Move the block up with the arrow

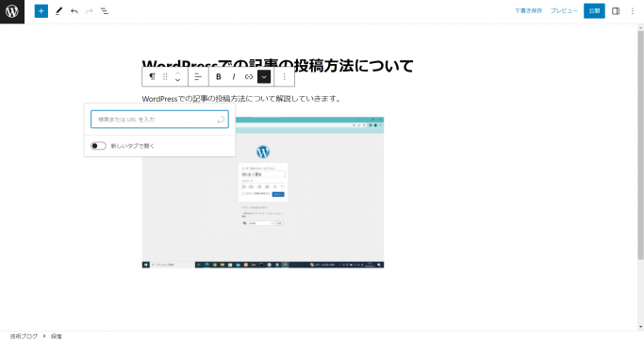pyautogui.click(x=178, y=73)
